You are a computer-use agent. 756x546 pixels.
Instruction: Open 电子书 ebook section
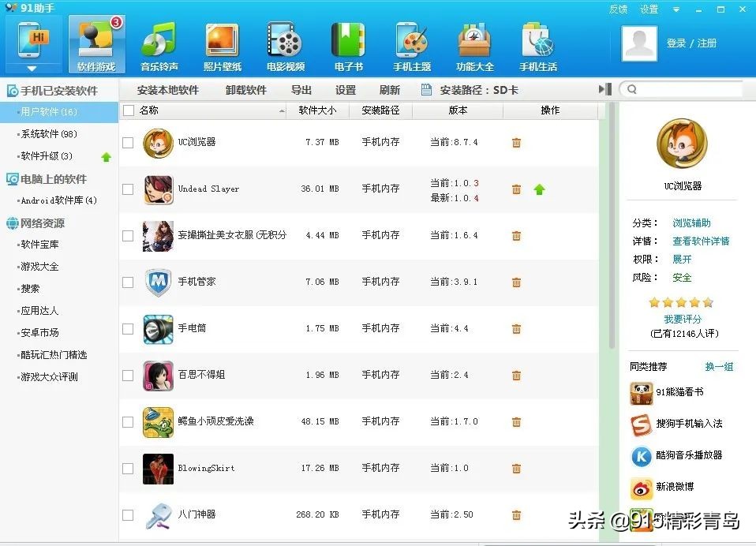[349, 47]
